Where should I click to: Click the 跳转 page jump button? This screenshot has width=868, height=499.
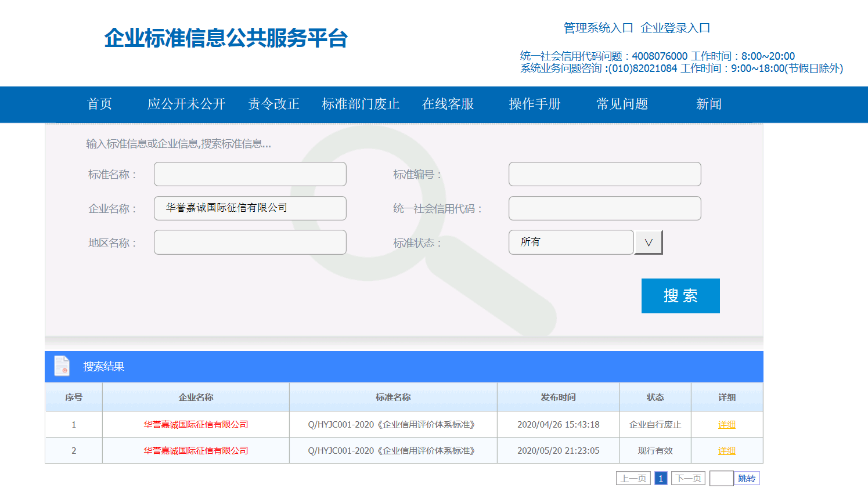(747, 478)
